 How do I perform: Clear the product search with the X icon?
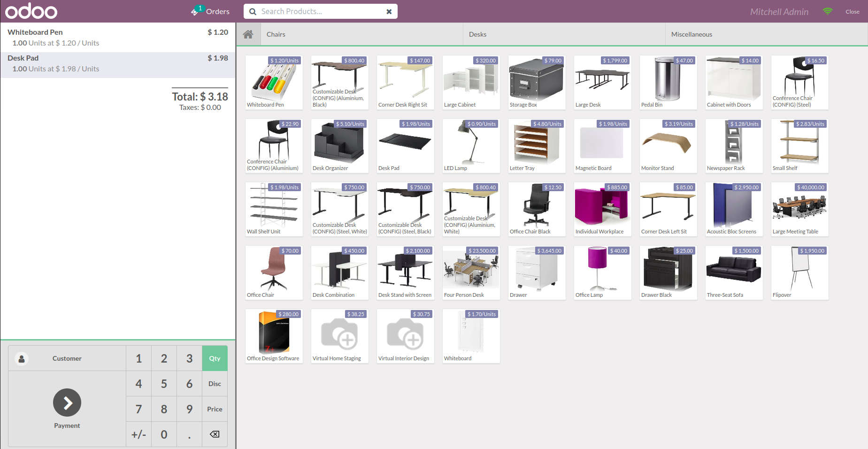point(389,12)
